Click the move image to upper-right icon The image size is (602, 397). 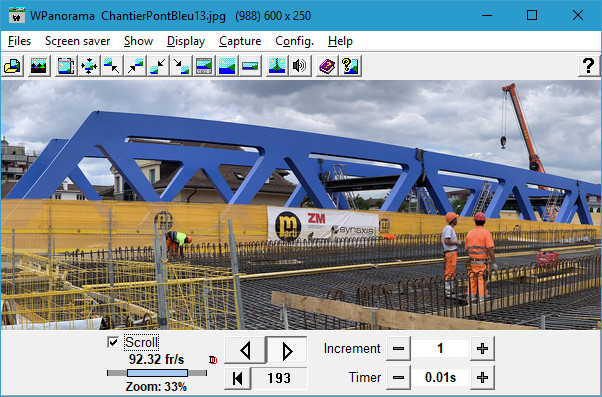click(x=135, y=66)
